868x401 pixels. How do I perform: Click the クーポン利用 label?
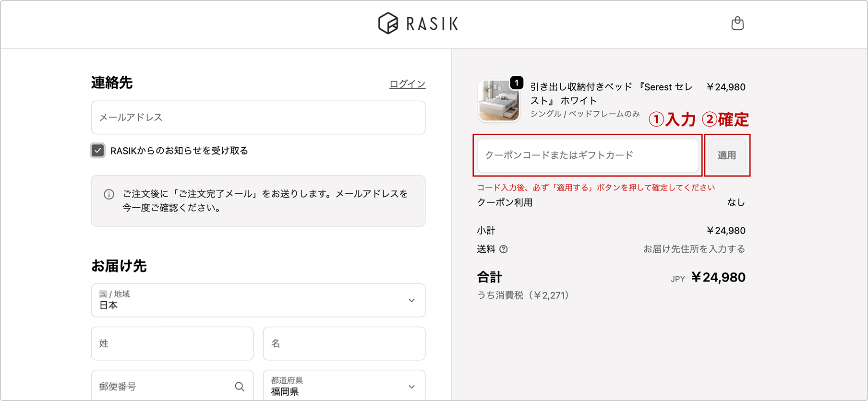[x=505, y=202]
